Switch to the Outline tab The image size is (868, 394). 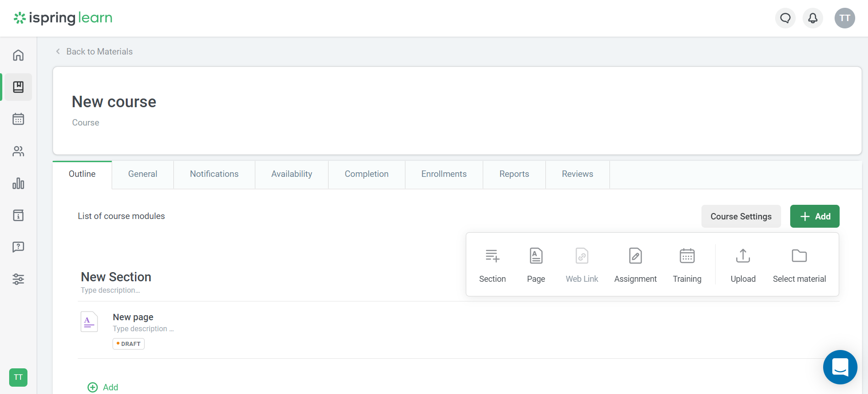tap(82, 174)
